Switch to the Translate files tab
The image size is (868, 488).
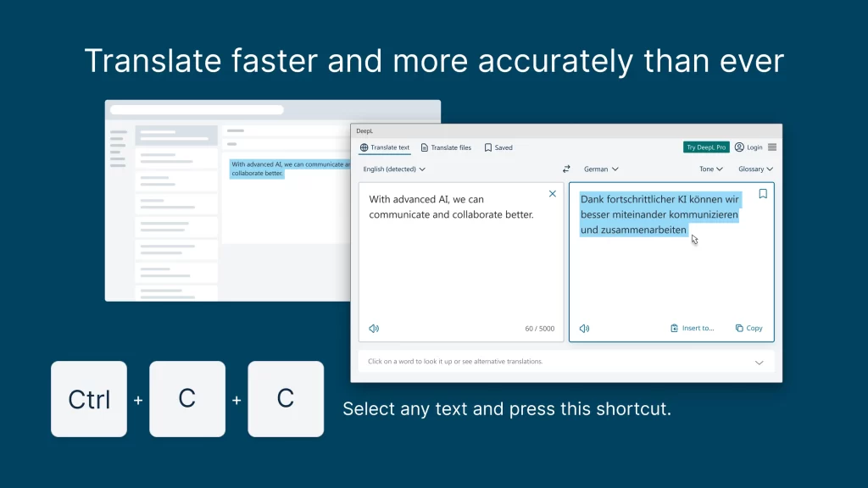[x=446, y=147]
